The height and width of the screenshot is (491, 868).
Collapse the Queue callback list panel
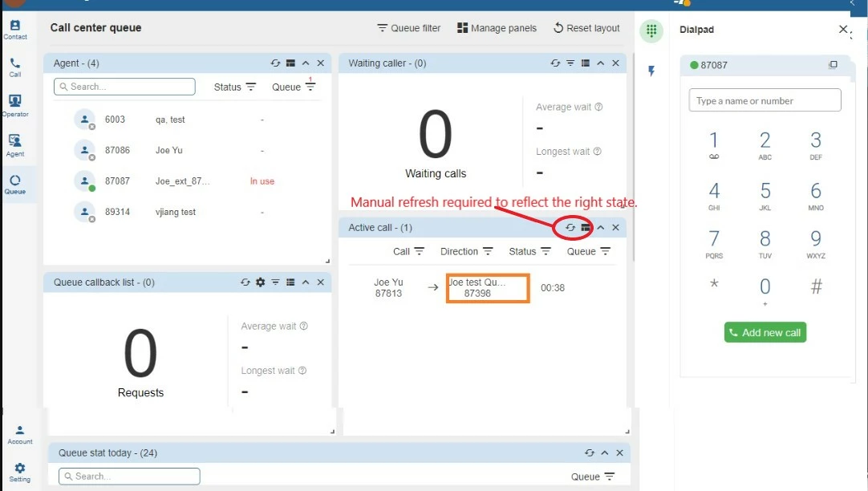coord(306,282)
